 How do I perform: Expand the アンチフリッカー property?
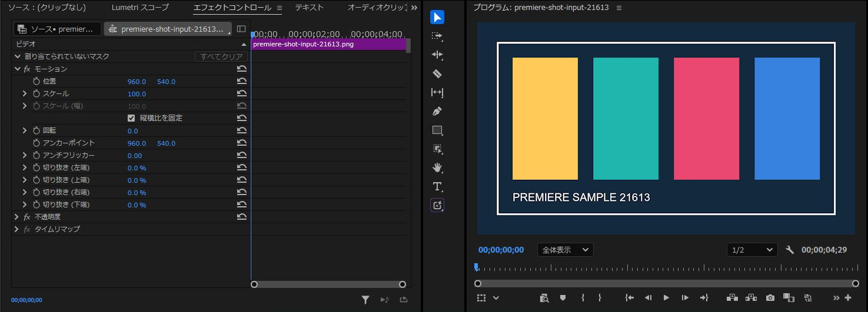click(x=25, y=156)
